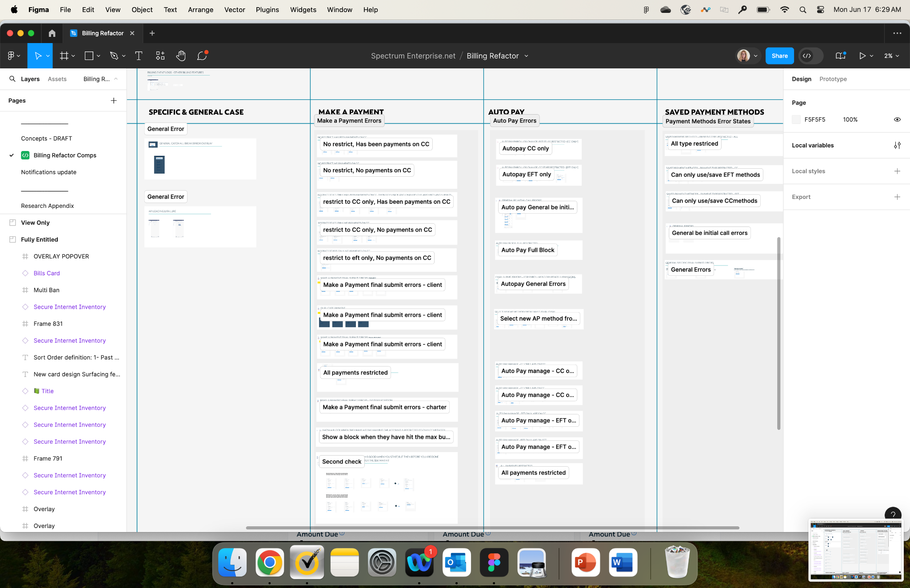The height and width of the screenshot is (588, 910).
Task: Add a new page with plus button
Action: (114, 101)
